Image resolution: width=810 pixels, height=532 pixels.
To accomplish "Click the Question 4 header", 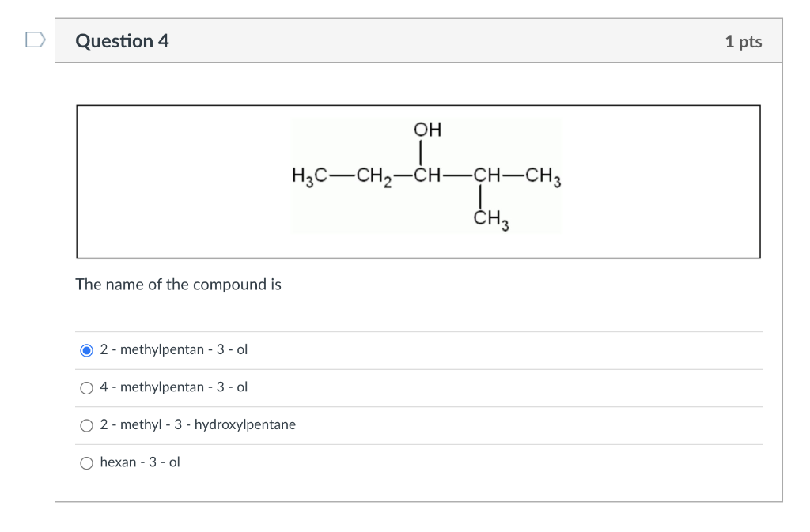I will click(x=122, y=40).
